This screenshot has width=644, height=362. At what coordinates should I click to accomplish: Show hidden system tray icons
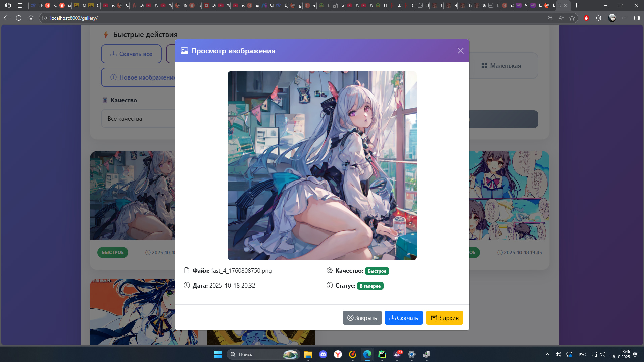click(x=548, y=354)
